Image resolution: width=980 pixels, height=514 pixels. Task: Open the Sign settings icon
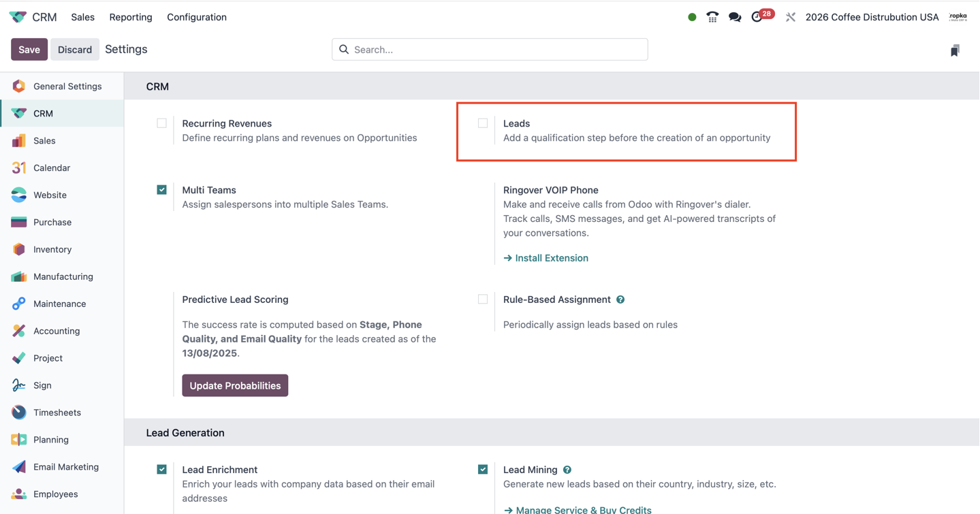click(x=19, y=386)
